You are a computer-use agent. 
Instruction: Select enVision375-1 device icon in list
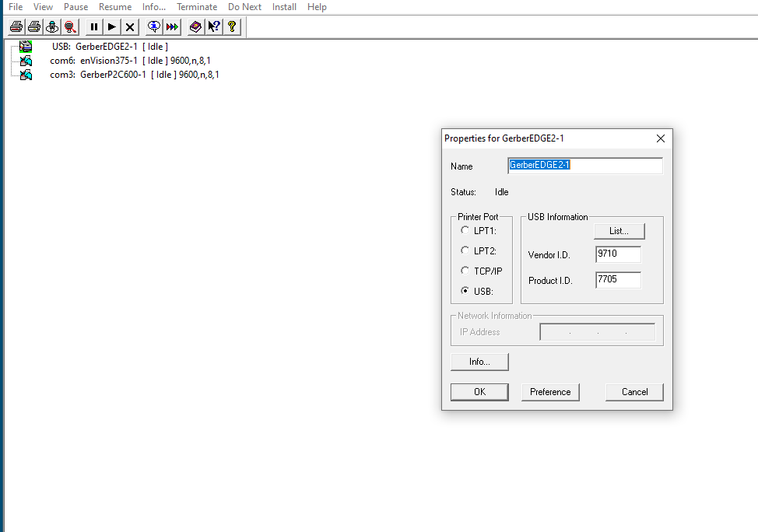tap(26, 61)
